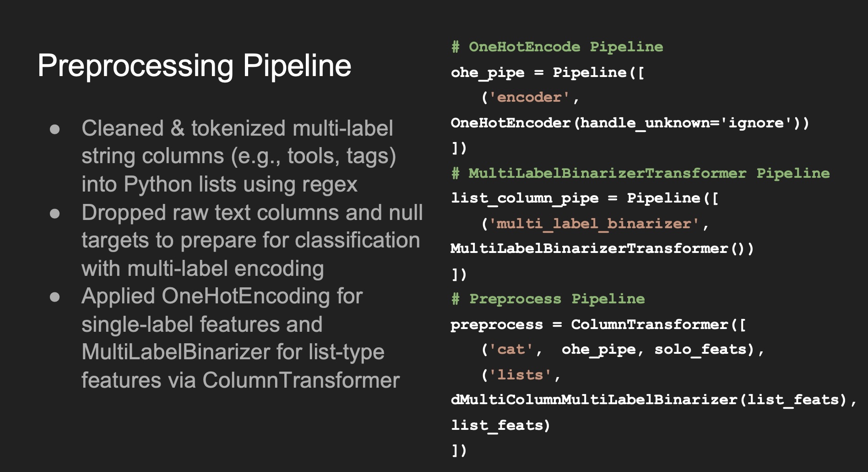
Task: Click the "features via ColumnTransformer" text line
Action: point(240,380)
